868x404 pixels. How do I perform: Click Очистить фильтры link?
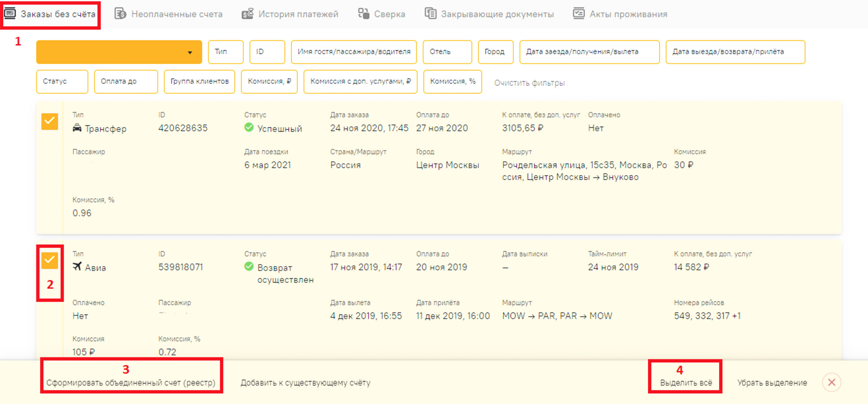pos(529,83)
